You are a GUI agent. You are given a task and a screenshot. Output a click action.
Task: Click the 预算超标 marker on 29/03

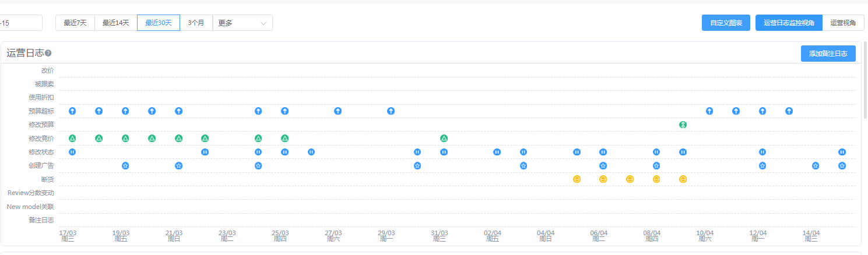tap(391, 111)
